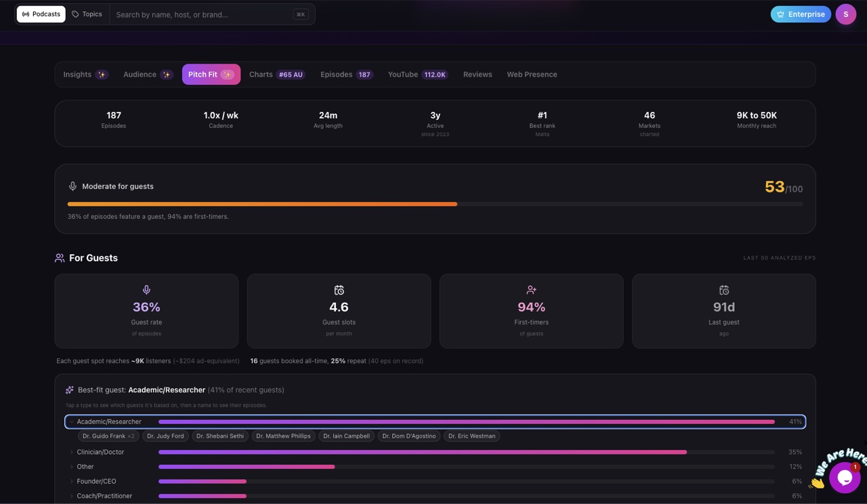Switch to the Audience tab
Image resolution: width=867 pixels, height=504 pixels.
[x=148, y=75]
